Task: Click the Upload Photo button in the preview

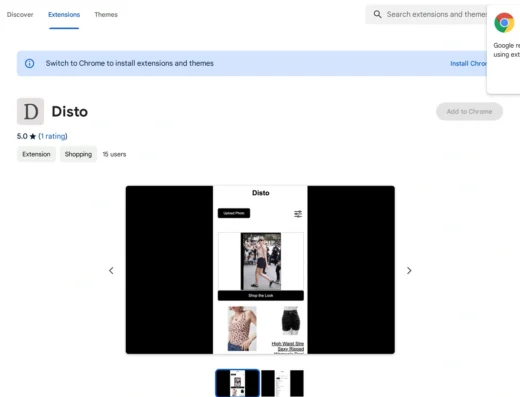Action: point(234,213)
